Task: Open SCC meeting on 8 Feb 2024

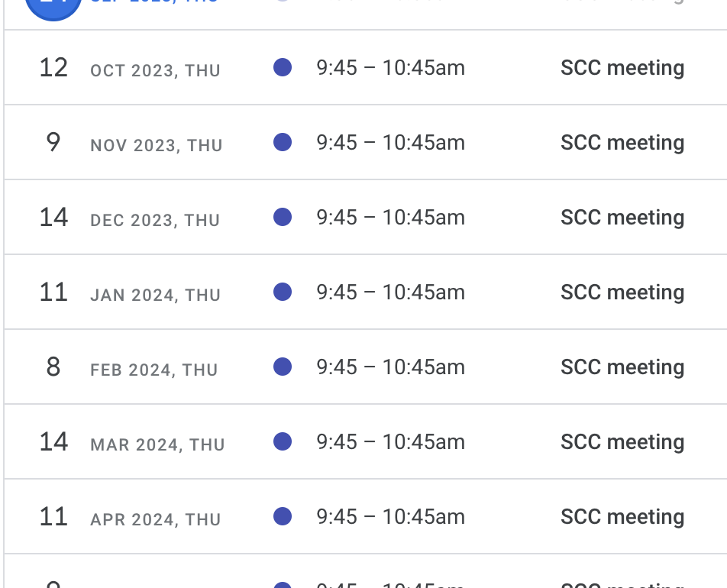Action: pyautogui.click(x=622, y=367)
